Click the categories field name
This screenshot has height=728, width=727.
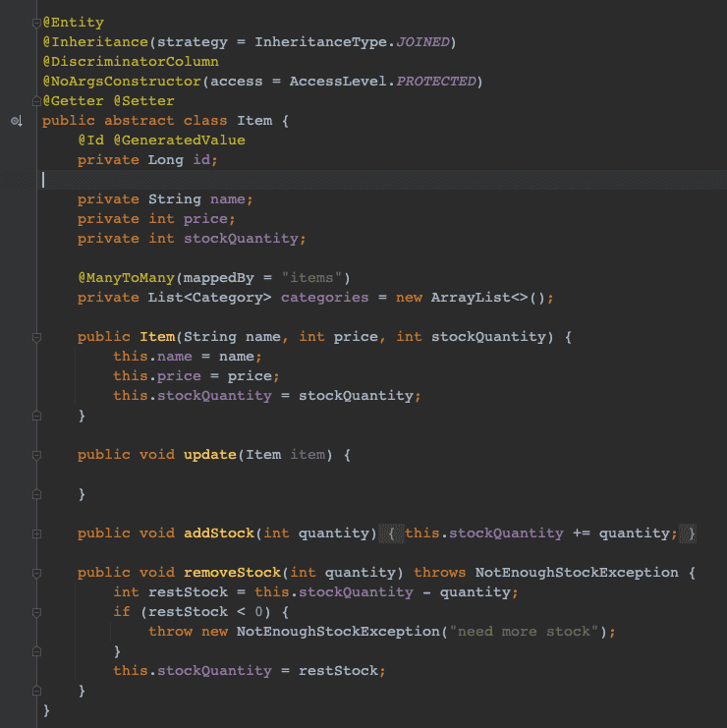325,298
